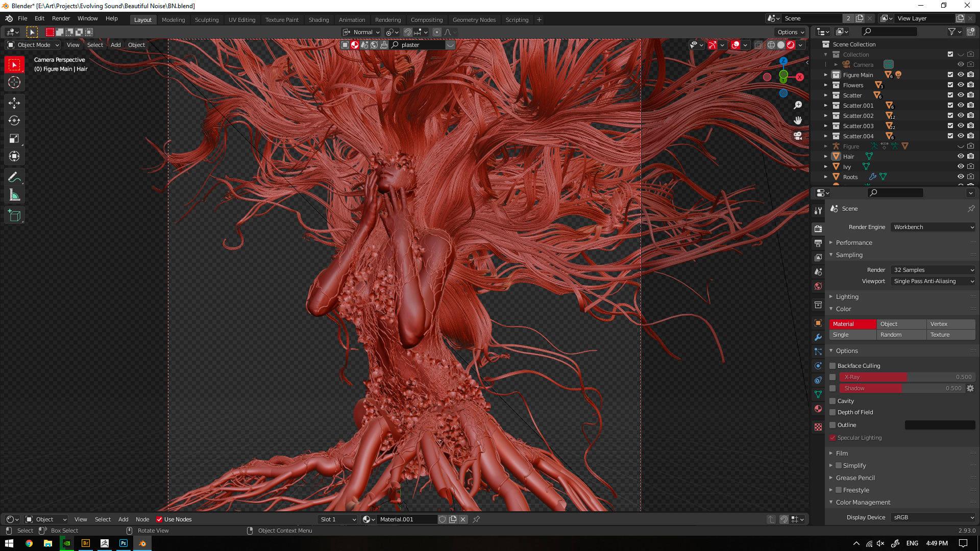Image resolution: width=980 pixels, height=551 pixels.
Task: Switch to the Shading workspace tab
Action: 318,20
